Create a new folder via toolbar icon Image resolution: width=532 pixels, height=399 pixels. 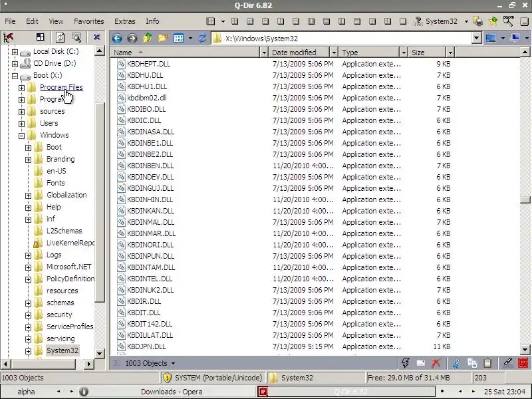click(162, 38)
